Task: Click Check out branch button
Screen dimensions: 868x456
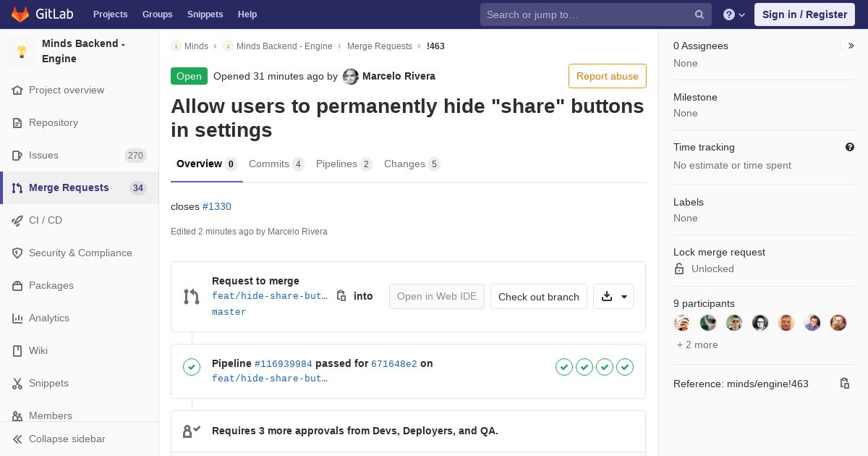Action: click(539, 297)
